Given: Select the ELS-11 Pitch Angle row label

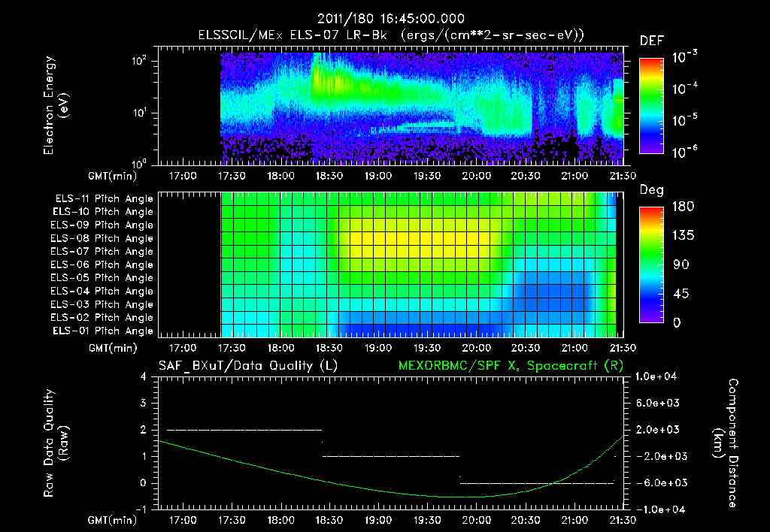Looking at the screenshot, I should coord(104,198).
